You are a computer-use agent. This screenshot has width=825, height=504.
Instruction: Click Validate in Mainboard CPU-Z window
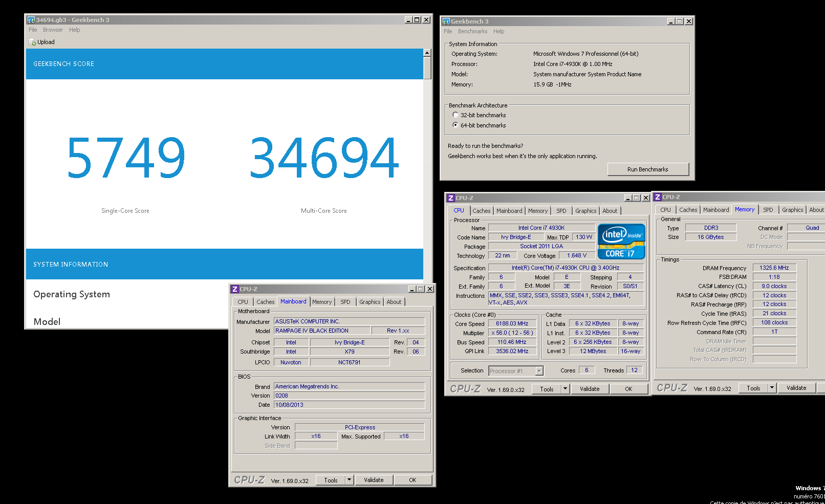tap(374, 480)
